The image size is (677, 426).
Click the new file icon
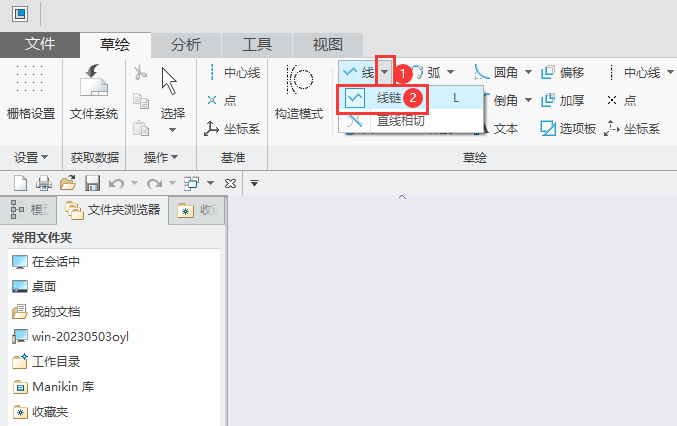pos(20,183)
